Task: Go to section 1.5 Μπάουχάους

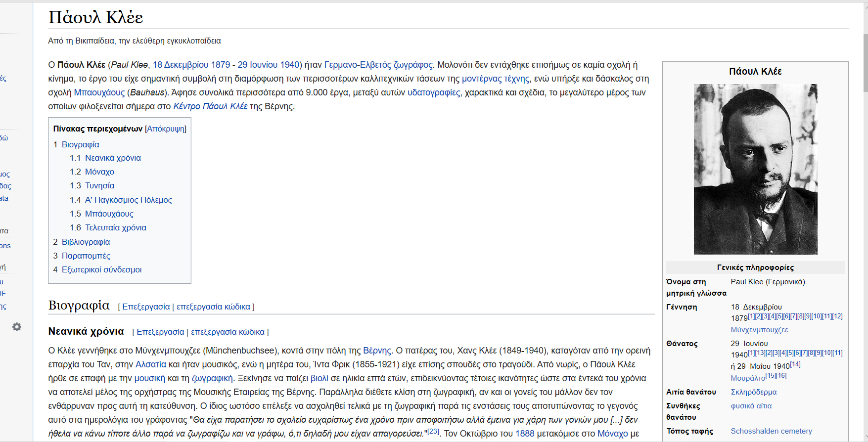Action: pyautogui.click(x=109, y=214)
